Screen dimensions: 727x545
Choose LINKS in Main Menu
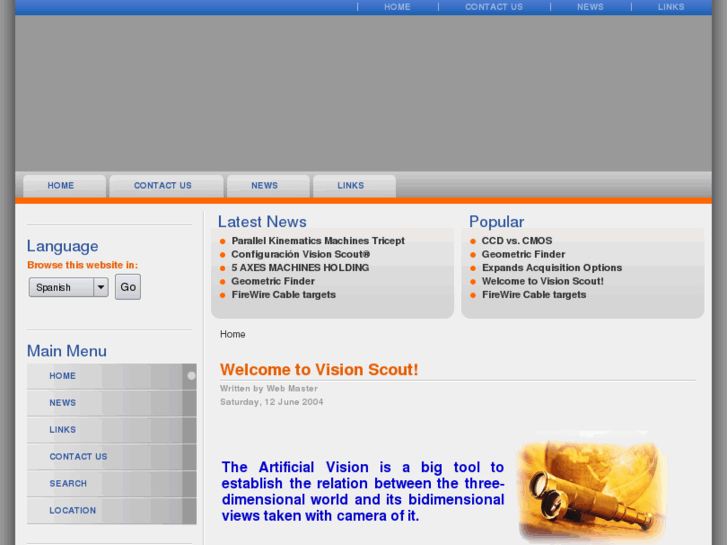pyautogui.click(x=112, y=430)
